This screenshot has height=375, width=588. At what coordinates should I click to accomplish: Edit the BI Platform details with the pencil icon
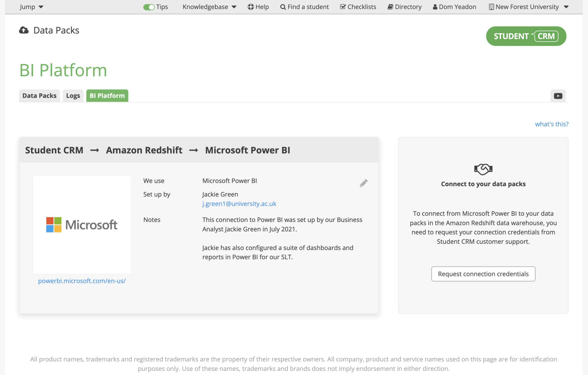click(363, 183)
